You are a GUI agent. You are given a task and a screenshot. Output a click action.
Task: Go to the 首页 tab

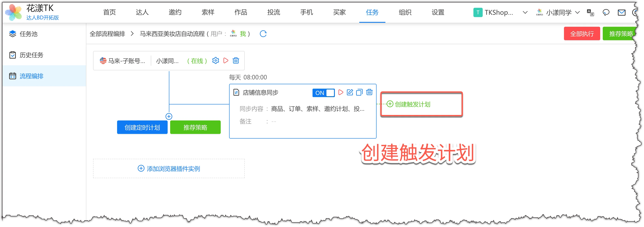109,12
